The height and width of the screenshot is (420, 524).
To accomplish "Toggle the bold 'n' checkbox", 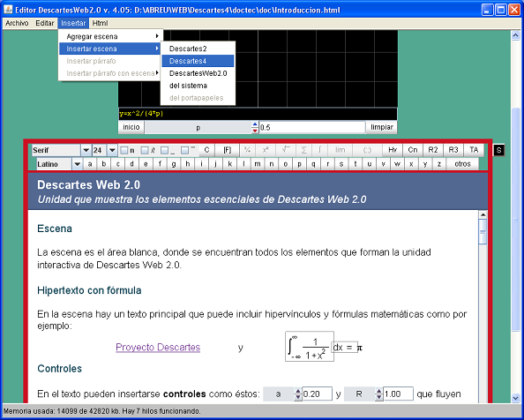I will tap(124, 151).
